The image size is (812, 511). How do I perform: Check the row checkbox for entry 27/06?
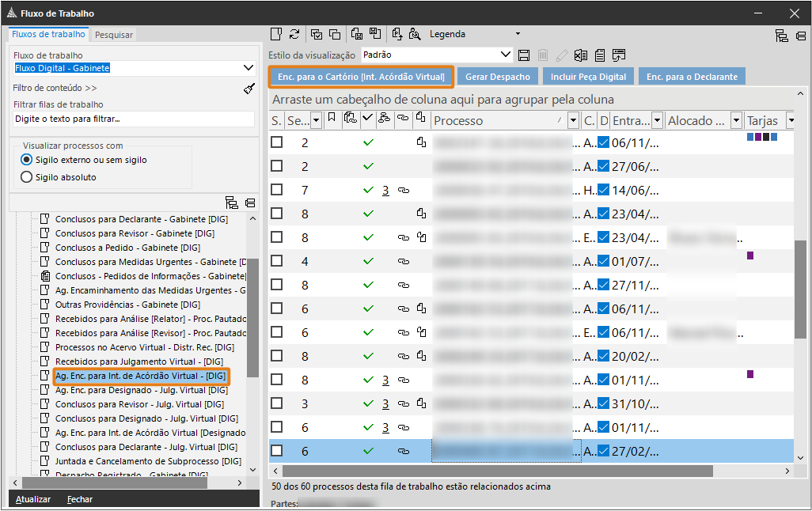(276, 165)
